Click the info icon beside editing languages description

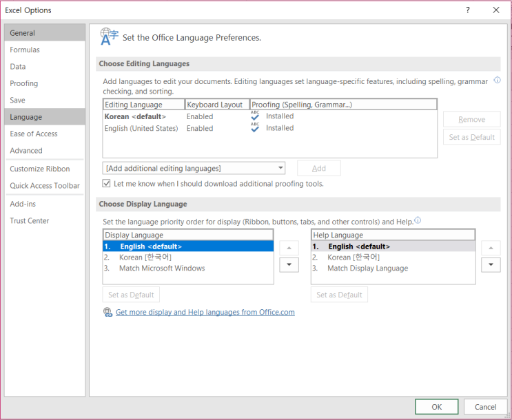tap(497, 81)
